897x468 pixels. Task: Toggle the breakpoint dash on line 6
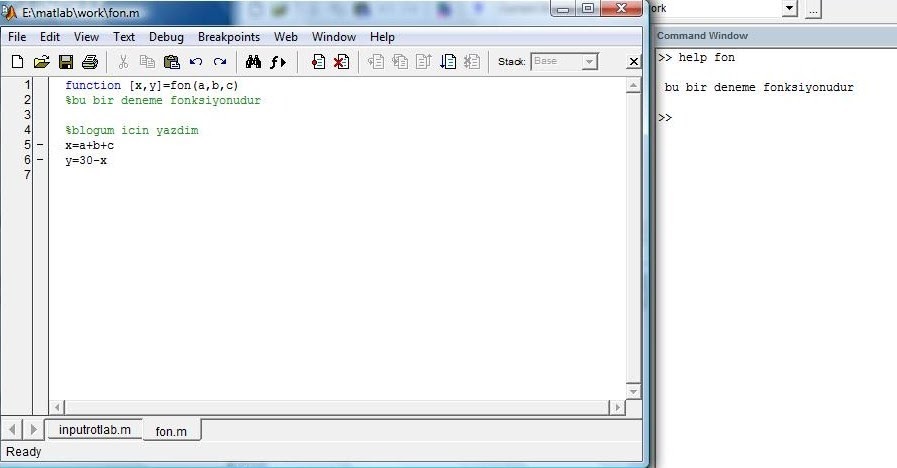(39, 160)
